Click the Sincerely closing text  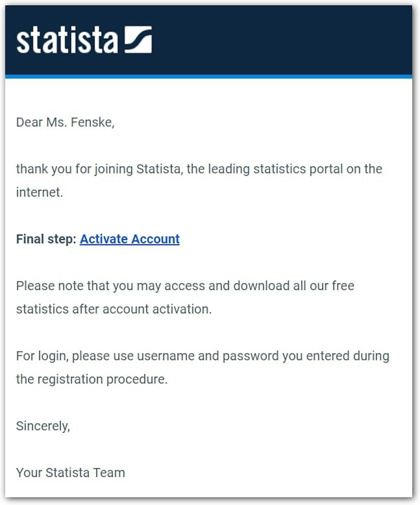(x=43, y=426)
